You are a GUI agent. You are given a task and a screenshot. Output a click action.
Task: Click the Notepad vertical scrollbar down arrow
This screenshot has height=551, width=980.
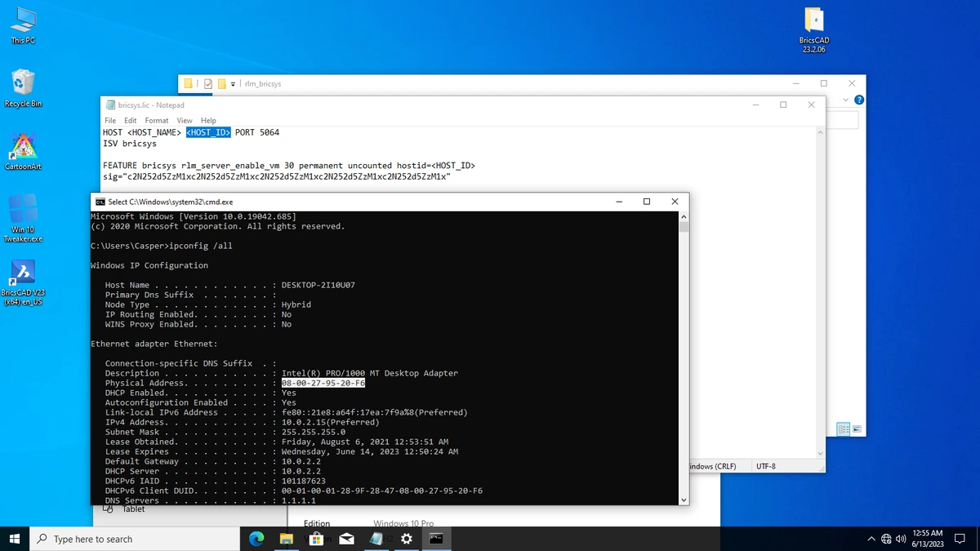[x=820, y=453]
